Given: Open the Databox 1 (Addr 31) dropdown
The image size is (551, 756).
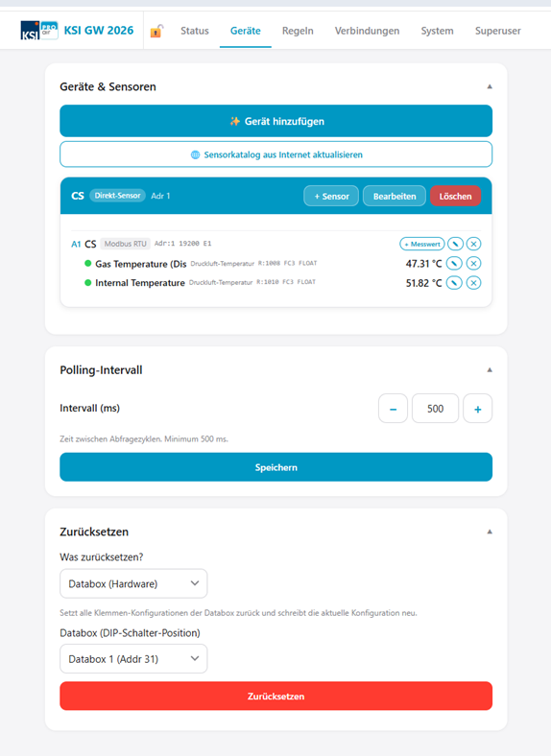Looking at the screenshot, I should coord(133,659).
